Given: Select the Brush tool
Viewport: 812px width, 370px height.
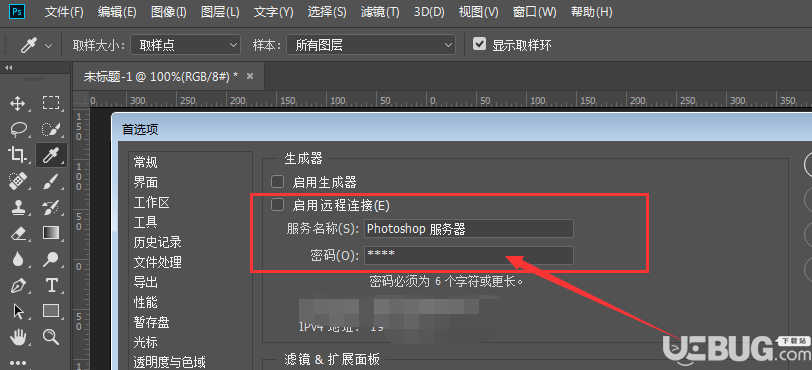Looking at the screenshot, I should click(51, 180).
